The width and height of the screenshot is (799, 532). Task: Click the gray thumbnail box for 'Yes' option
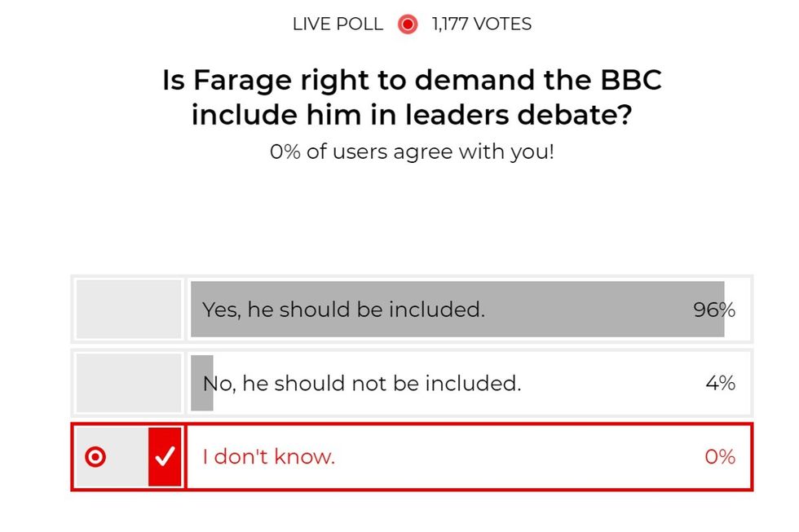pos(127,310)
